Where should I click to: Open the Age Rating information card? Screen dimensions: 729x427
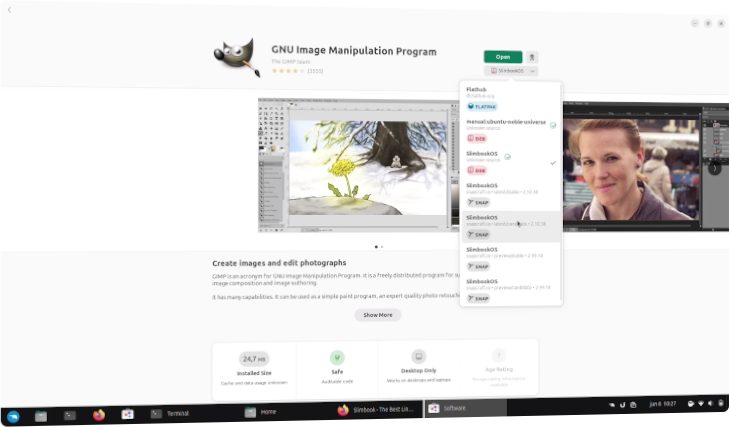(499, 370)
